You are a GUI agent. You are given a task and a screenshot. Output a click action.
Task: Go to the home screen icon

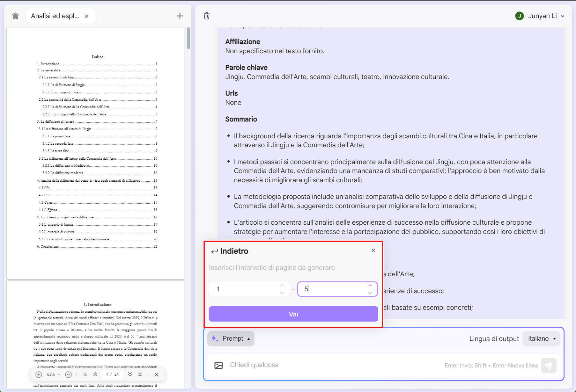click(x=15, y=16)
